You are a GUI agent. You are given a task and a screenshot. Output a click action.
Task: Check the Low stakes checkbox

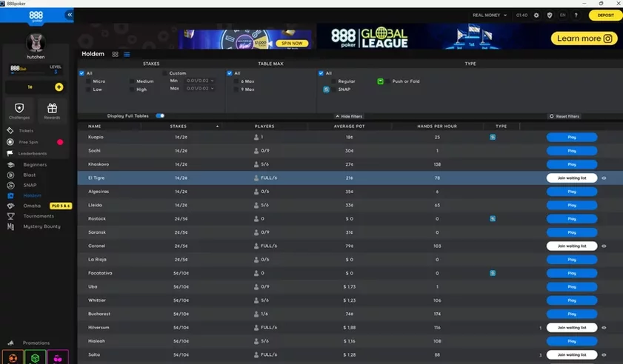[x=88, y=90]
